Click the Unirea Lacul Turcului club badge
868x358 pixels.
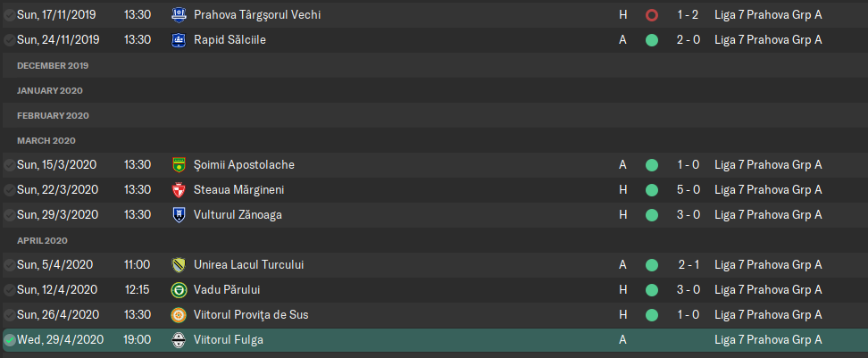coord(179,265)
